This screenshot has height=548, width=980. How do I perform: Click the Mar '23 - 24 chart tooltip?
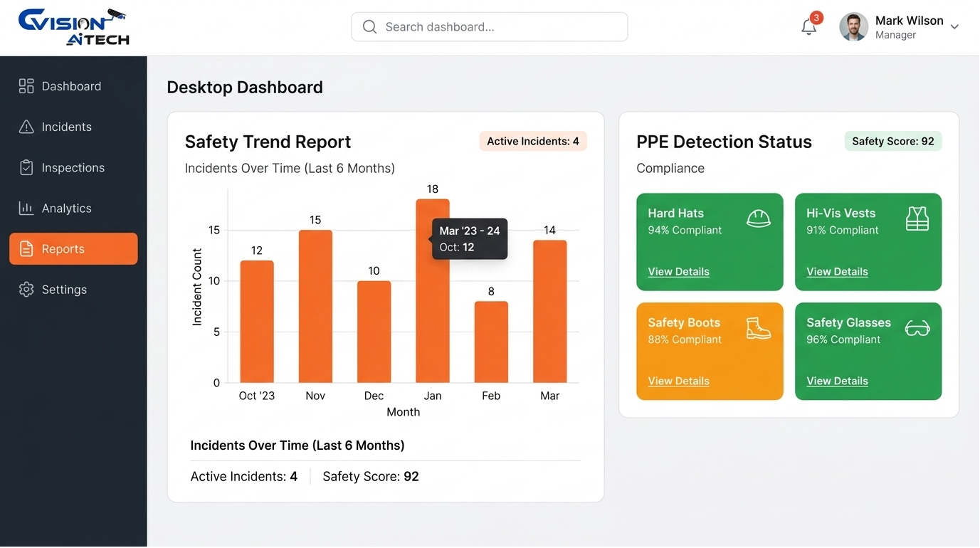pos(470,239)
